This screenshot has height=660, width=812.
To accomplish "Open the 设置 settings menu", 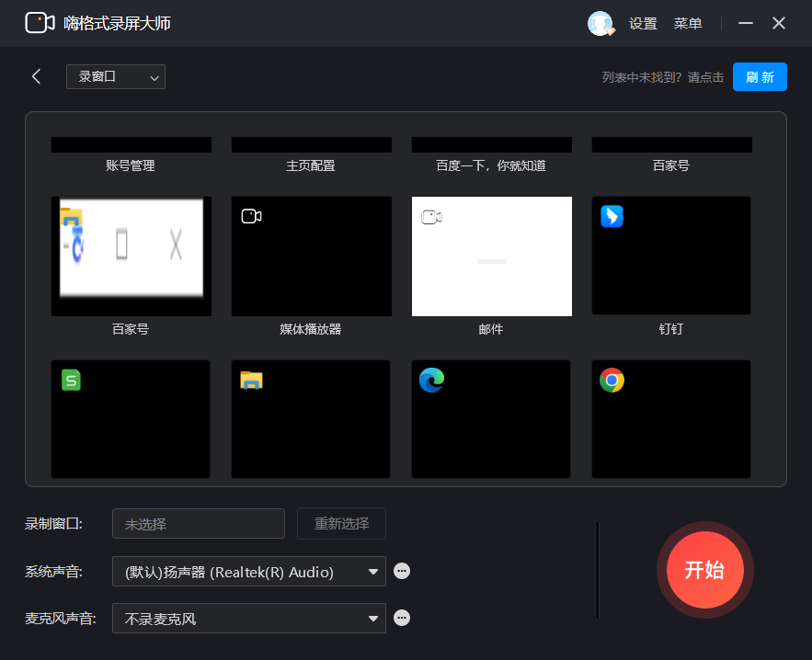I will (643, 23).
